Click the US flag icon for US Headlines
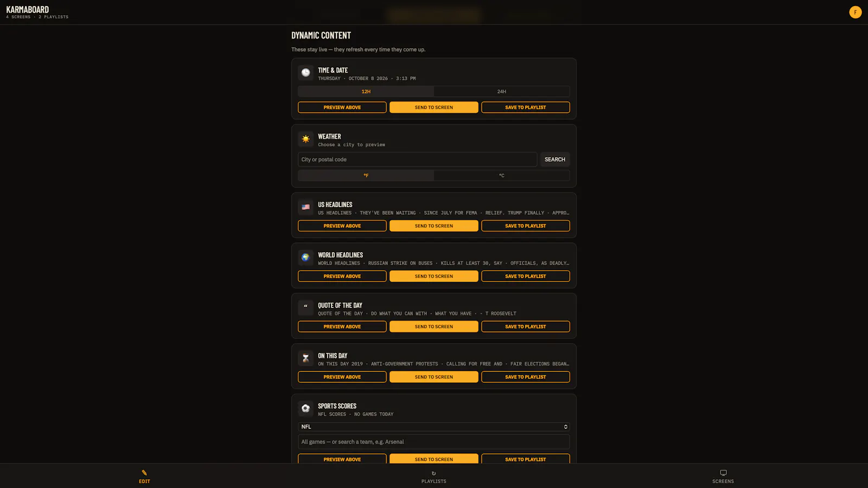The height and width of the screenshot is (488, 868). [305, 207]
